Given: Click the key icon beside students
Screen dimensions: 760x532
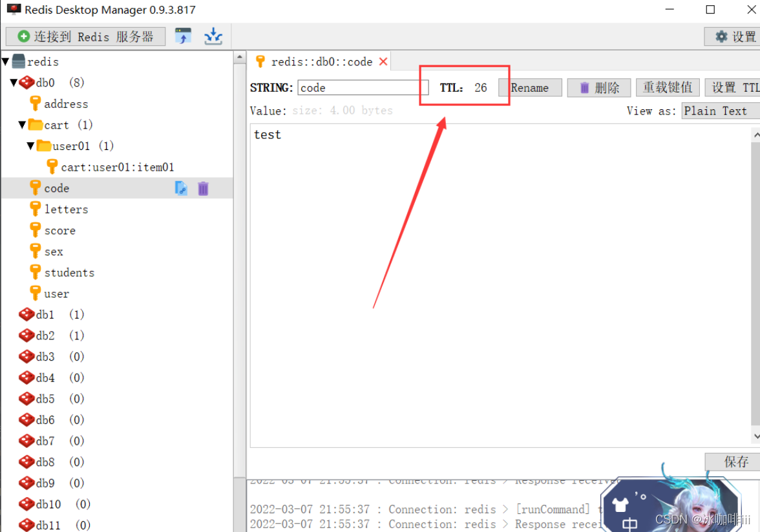Looking at the screenshot, I should coord(36,272).
